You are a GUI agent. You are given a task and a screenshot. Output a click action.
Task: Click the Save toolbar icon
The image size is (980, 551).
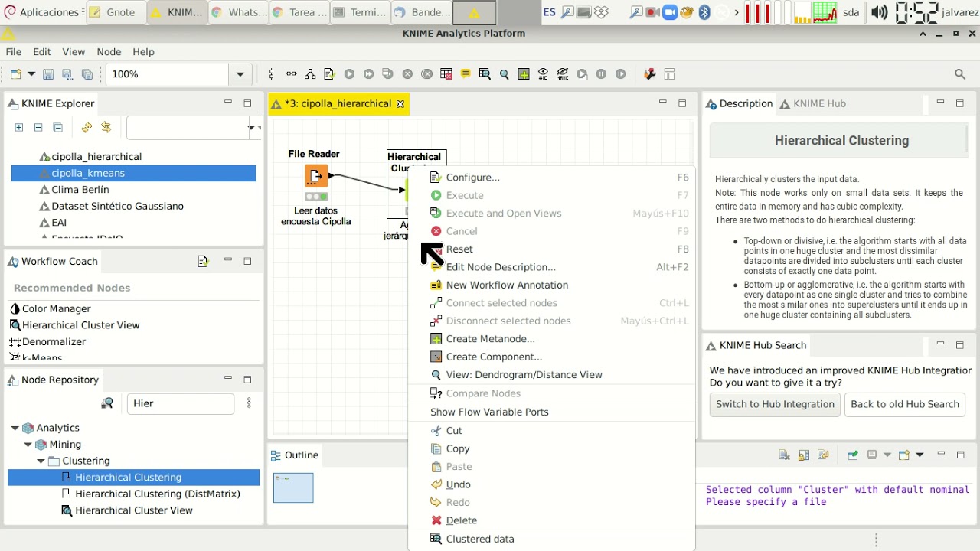pyautogui.click(x=48, y=74)
